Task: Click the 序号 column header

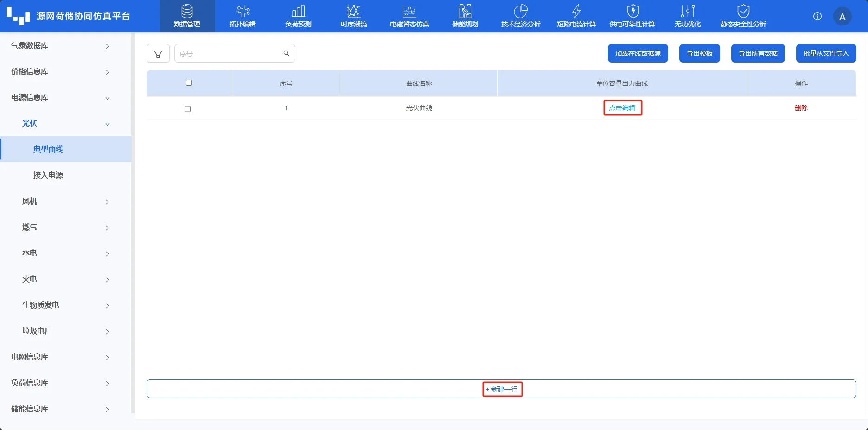Action: click(x=286, y=83)
